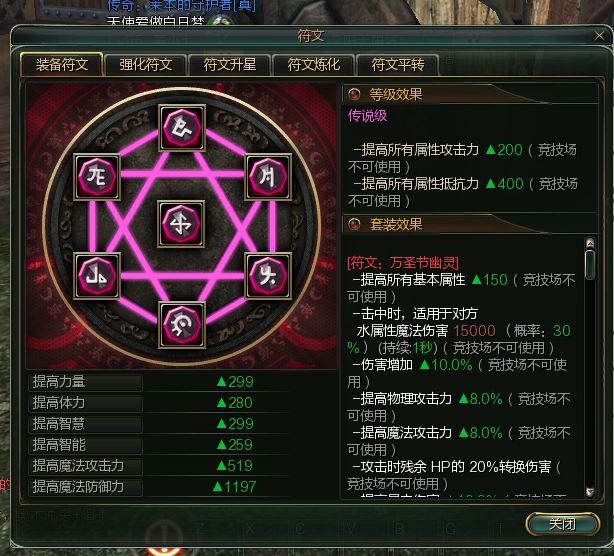Screen dimensions: 614x556
Task: Click the red orb beside 套装效果
Action: pyautogui.click(x=354, y=224)
